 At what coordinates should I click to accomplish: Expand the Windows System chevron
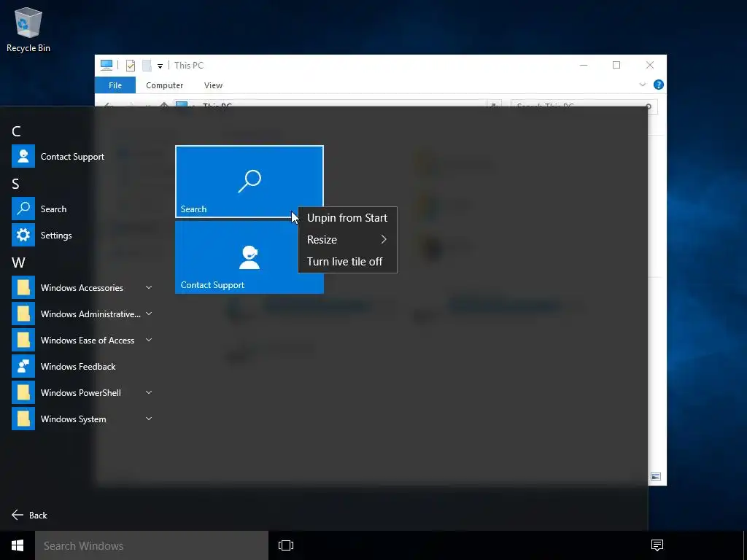(x=149, y=419)
